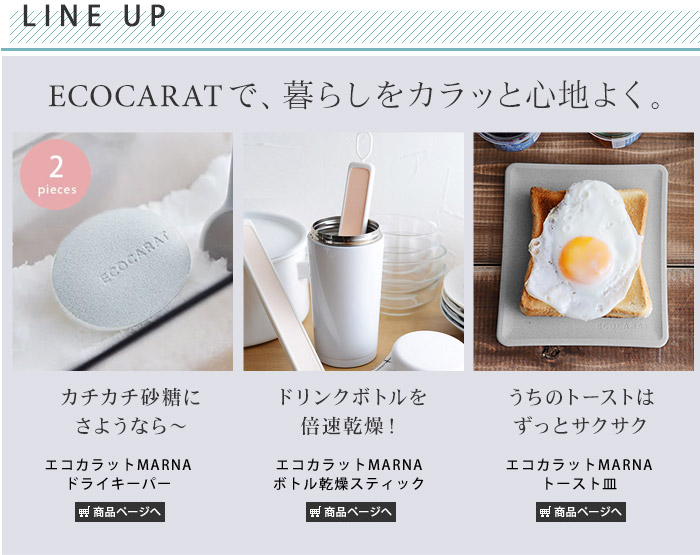Click the うちのトーストは ずっとサクサク caption
This screenshot has height=555, width=700.
[581, 411]
